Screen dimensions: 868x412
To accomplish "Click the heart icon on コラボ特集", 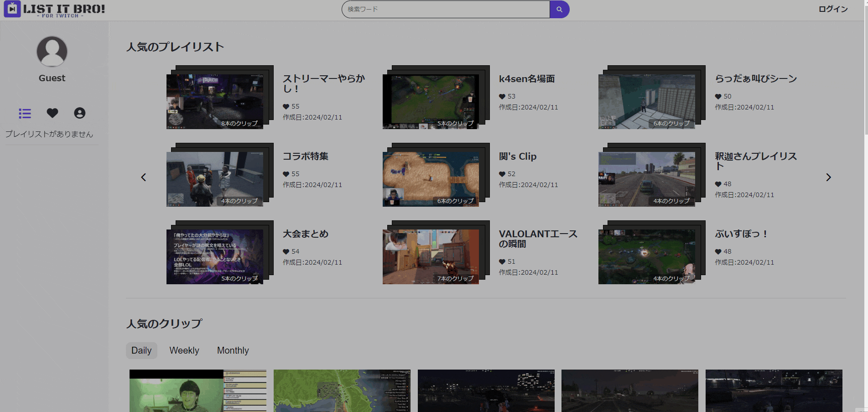I will pyautogui.click(x=286, y=174).
